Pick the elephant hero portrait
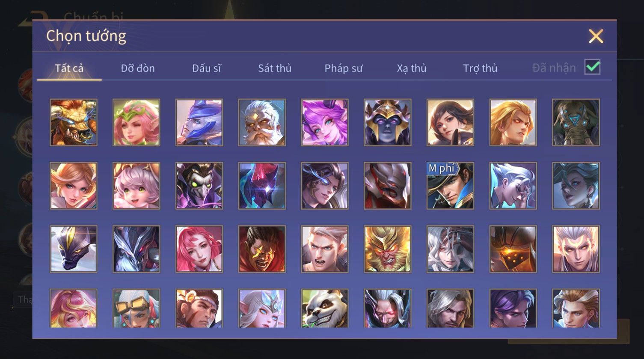Screen dimensions: 644x359 (576, 122)
